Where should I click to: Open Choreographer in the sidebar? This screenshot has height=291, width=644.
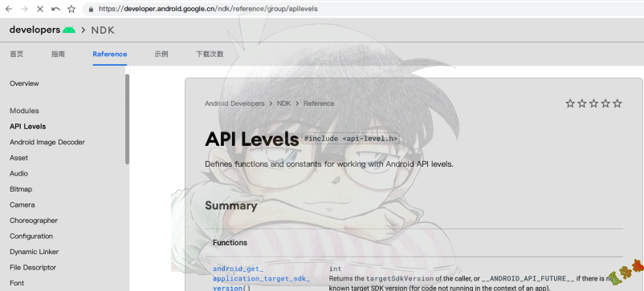pos(34,220)
